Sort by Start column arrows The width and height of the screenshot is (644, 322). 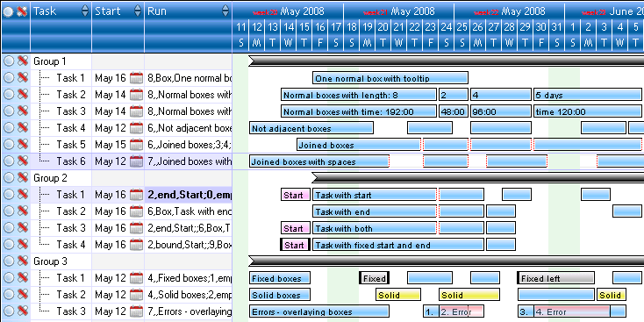click(x=138, y=11)
